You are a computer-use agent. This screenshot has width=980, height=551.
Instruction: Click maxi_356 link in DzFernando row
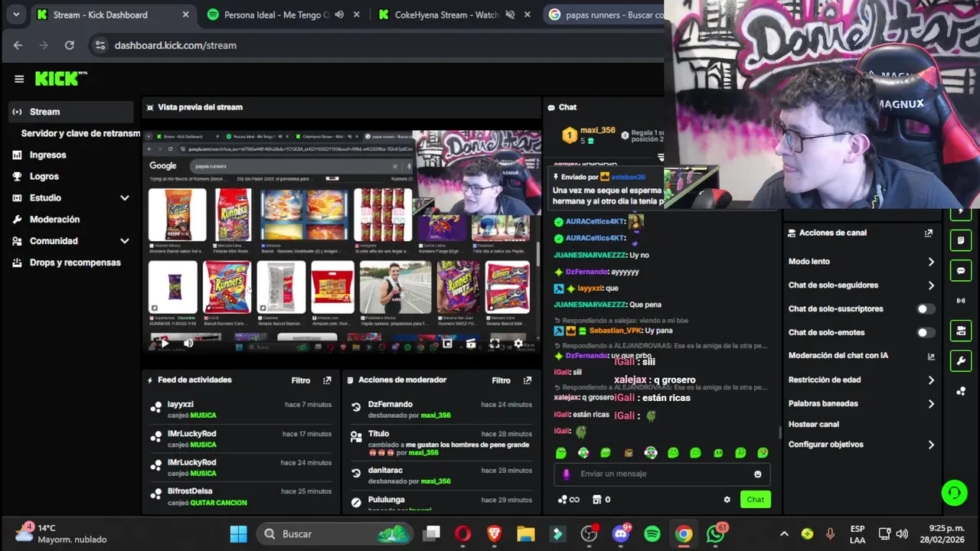436,416
